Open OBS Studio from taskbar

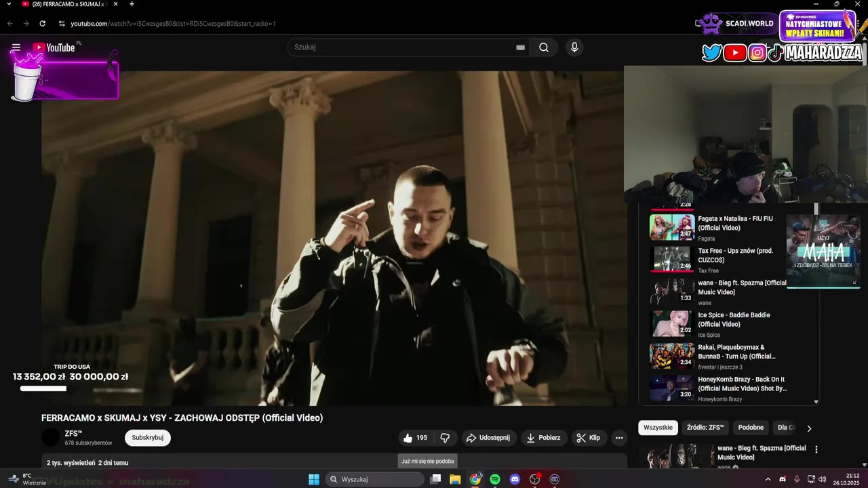(x=534, y=479)
